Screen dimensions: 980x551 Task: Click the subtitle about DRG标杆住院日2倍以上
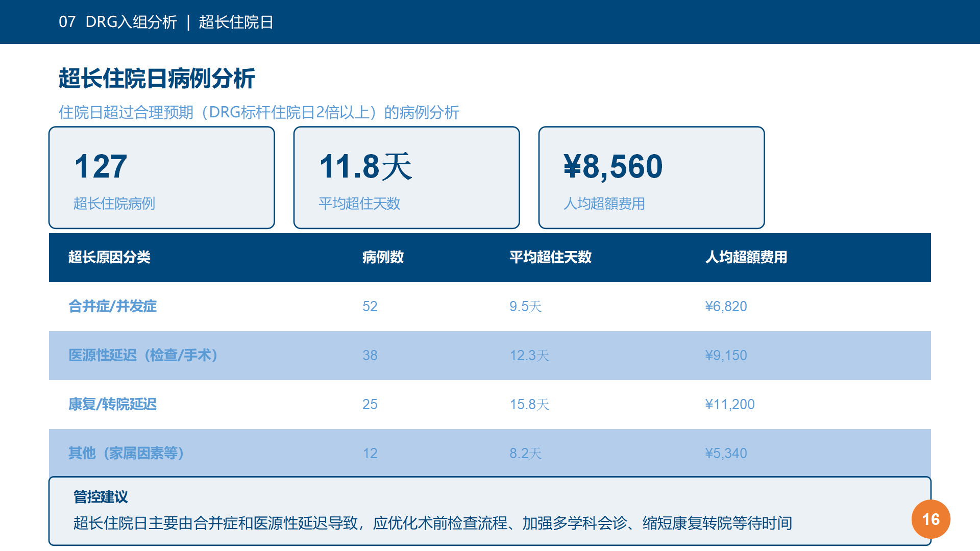pyautogui.click(x=259, y=112)
